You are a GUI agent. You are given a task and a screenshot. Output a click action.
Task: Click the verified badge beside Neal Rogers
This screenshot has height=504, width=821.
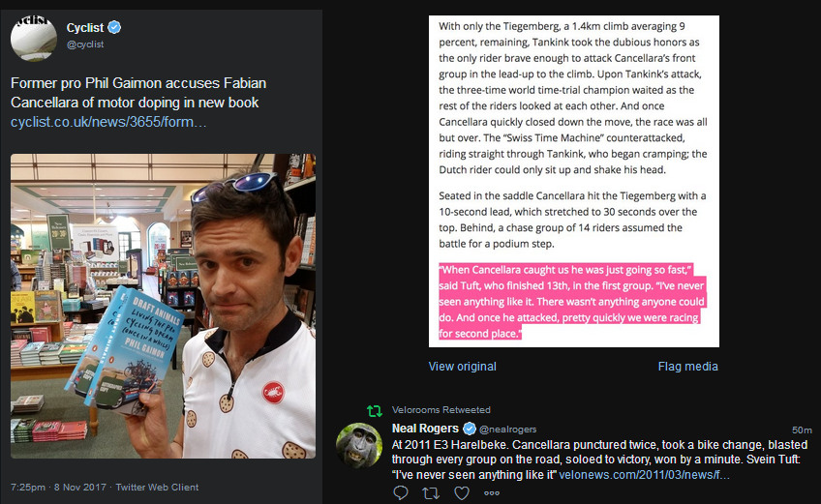click(x=470, y=429)
